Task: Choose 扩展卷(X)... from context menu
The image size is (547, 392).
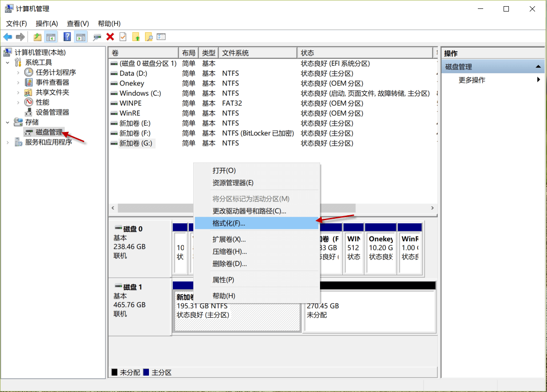Action: [257, 239]
